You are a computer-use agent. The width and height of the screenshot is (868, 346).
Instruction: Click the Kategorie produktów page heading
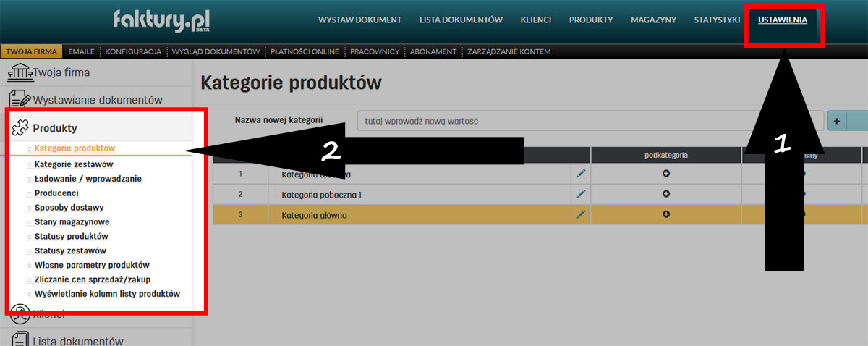tap(291, 83)
